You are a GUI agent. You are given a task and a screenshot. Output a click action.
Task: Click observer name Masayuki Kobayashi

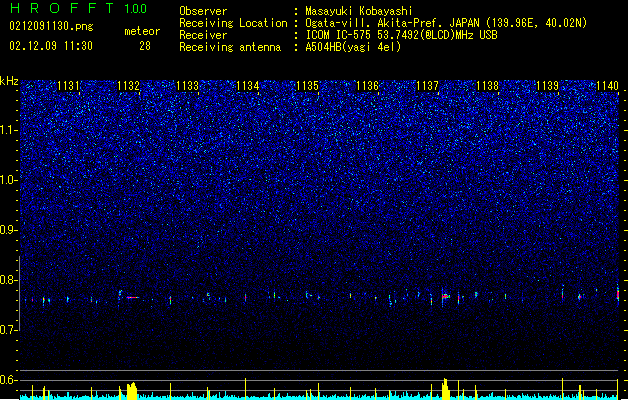click(x=359, y=11)
